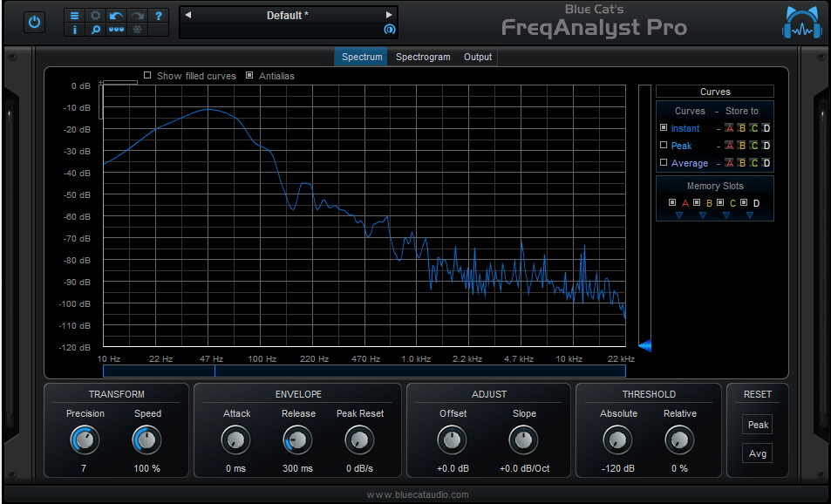Open the Default preset name menu
Viewport: 831px width, 504px height.
coord(287,16)
